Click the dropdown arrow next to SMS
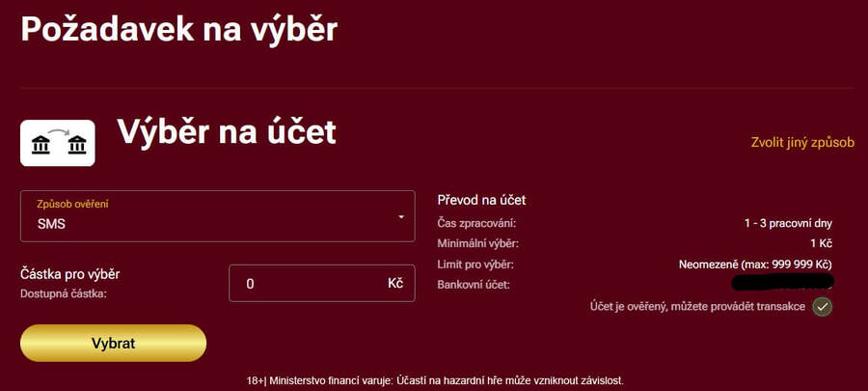 (401, 216)
